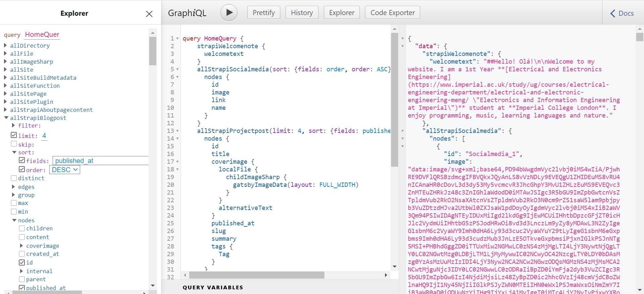Toggle the Explorer toolbar button

341,13
